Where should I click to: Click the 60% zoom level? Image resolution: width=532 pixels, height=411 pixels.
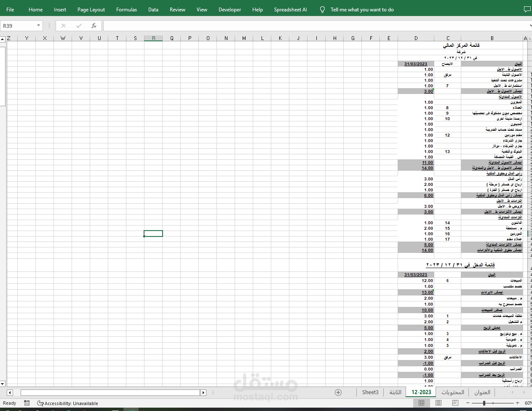528,403
